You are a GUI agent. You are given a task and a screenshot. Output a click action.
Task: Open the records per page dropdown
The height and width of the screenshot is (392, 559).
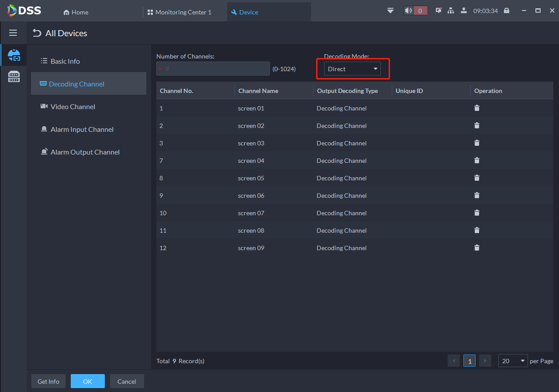pos(513,361)
